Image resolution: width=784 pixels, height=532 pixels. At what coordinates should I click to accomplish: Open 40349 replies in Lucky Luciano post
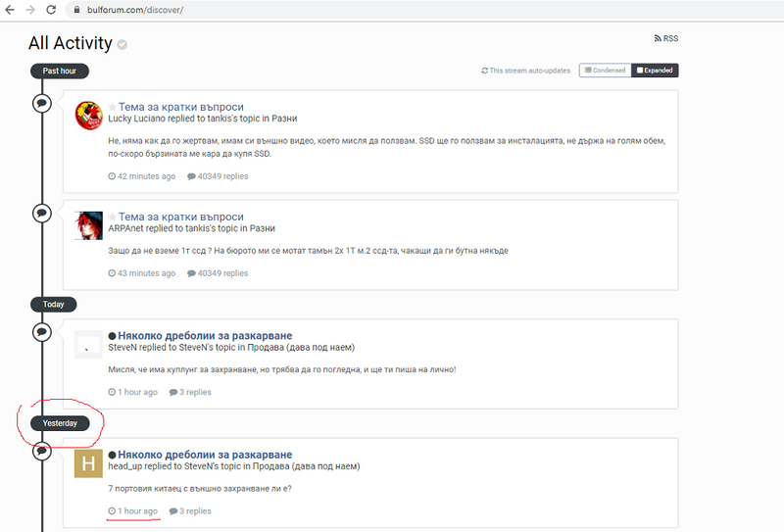(218, 176)
